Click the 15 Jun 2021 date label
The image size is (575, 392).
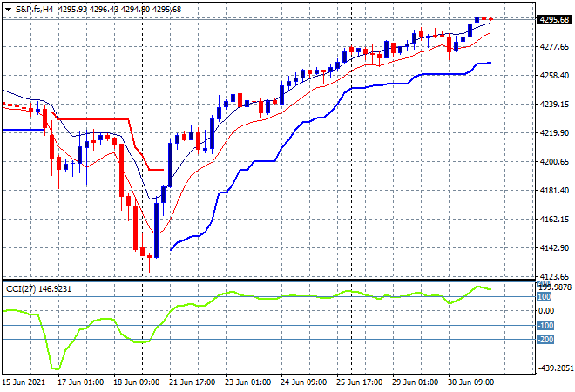coord(24,382)
